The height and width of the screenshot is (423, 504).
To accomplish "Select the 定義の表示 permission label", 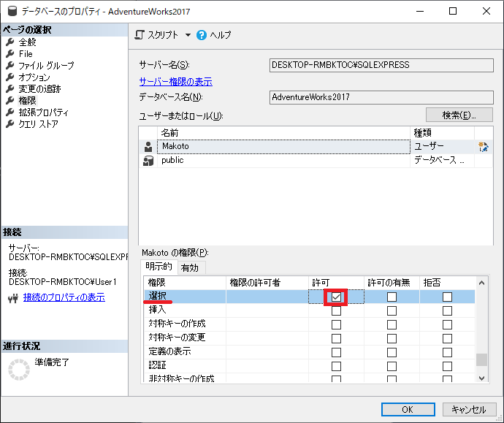I will click(x=169, y=351).
